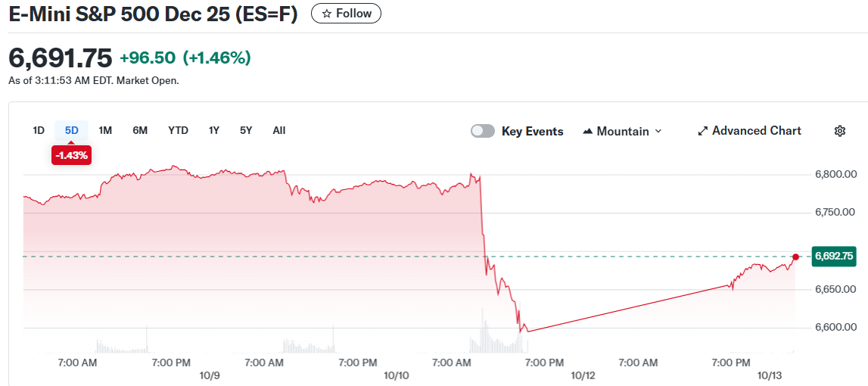Click the red current-price dot on chart
The width and height of the screenshot is (868, 386).
pos(795,257)
